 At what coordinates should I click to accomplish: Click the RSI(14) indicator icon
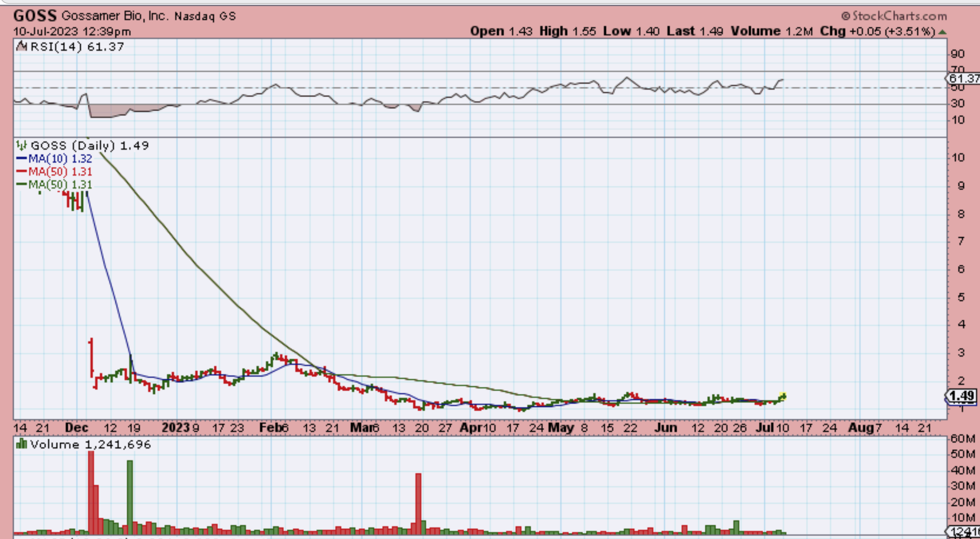(22, 46)
